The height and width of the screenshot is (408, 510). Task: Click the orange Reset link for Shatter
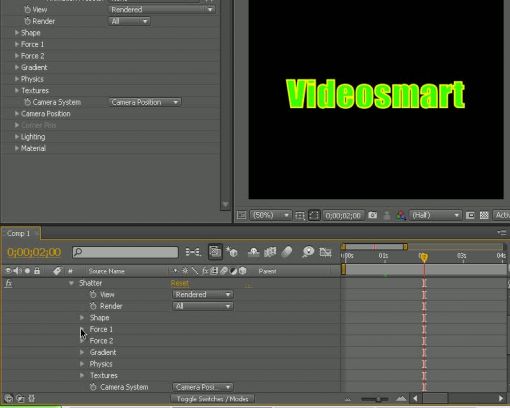(x=180, y=283)
